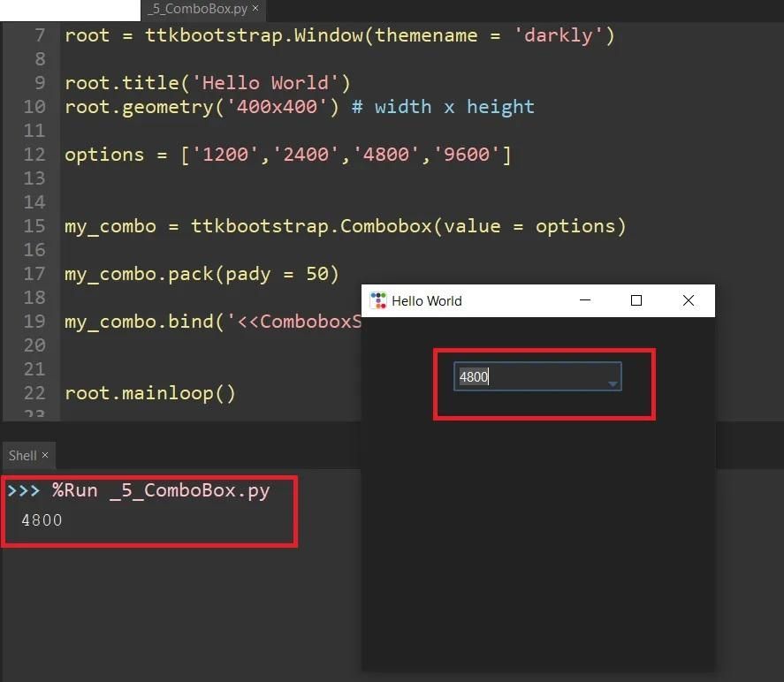Click the '400x400' geometry string
The height and width of the screenshot is (682, 784).
[x=277, y=107]
